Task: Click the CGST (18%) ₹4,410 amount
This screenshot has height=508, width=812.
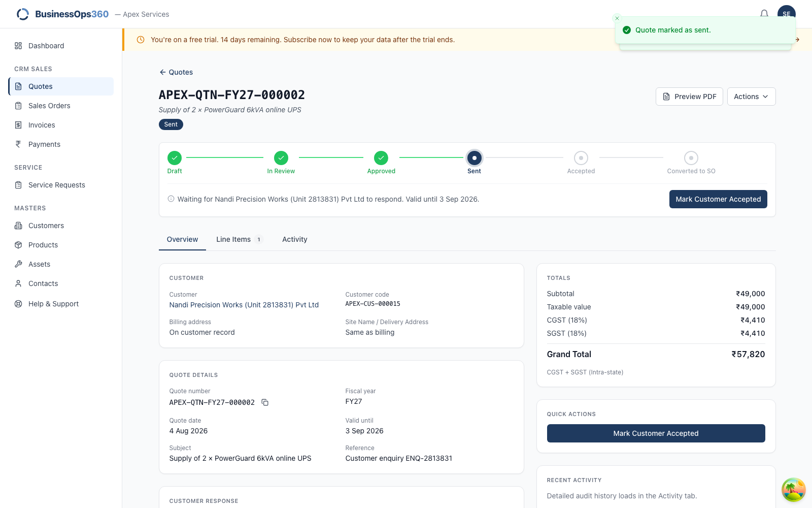Action: coord(753,320)
